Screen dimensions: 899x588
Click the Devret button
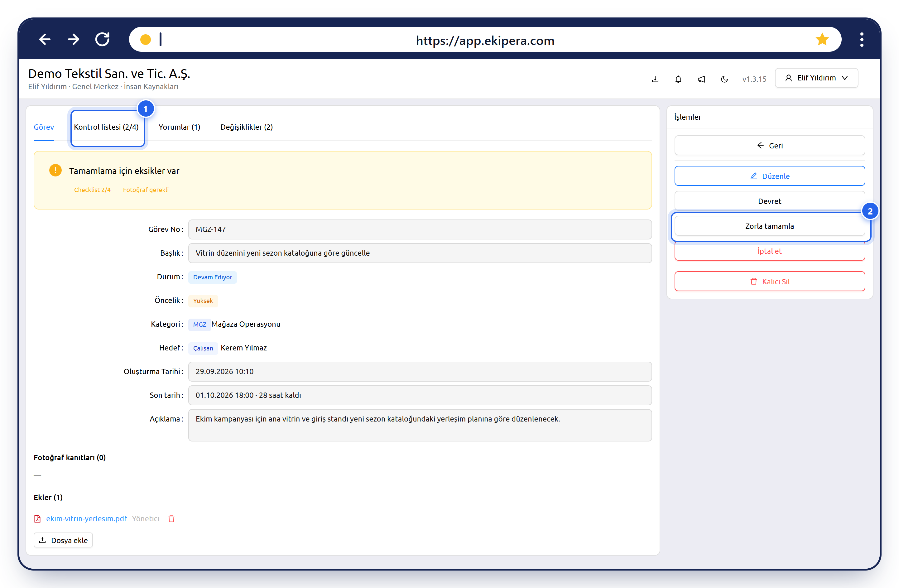coord(769,201)
